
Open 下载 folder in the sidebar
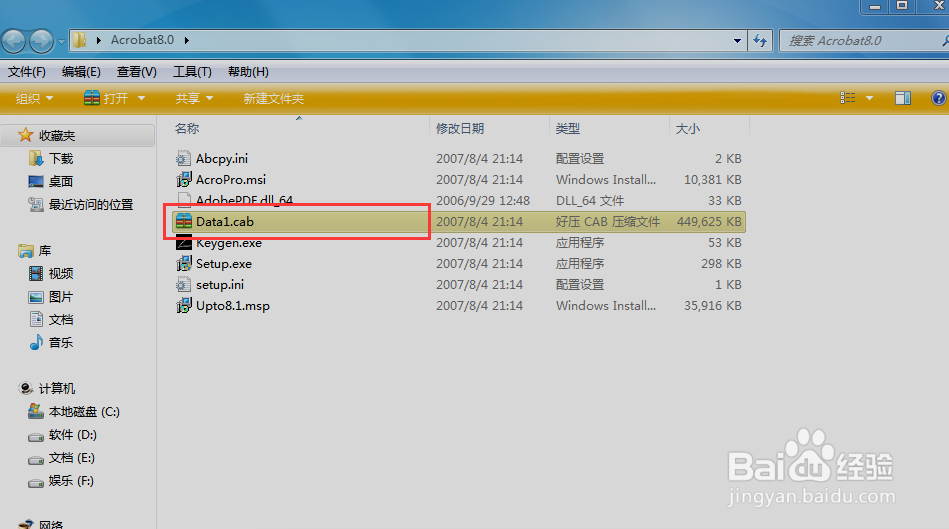(61, 159)
